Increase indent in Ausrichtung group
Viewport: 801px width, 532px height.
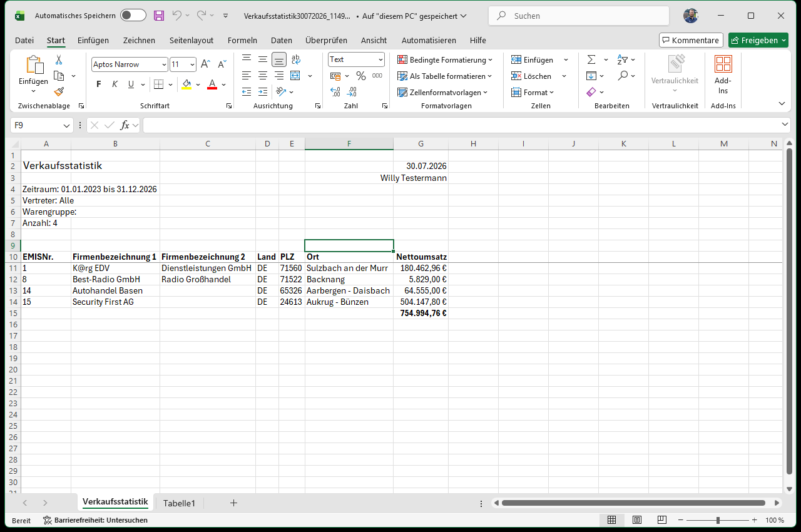pyautogui.click(x=263, y=92)
